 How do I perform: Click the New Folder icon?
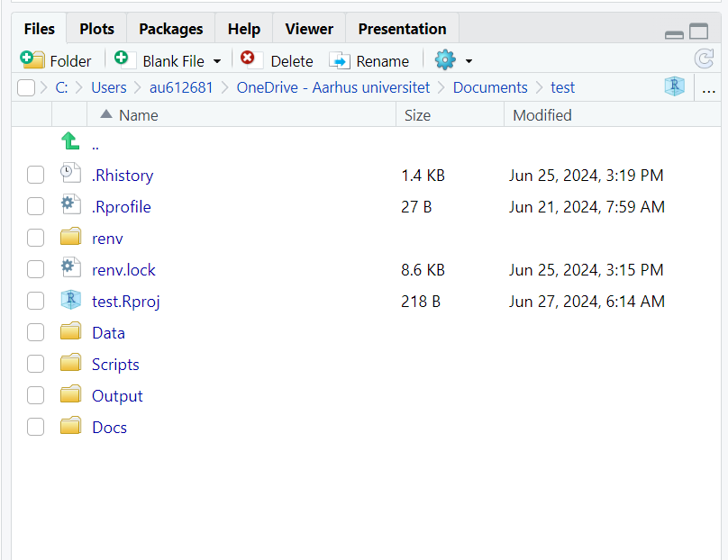click(32, 60)
